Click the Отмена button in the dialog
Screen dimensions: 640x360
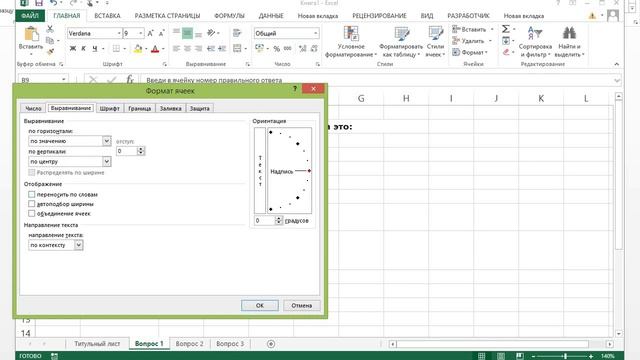pyautogui.click(x=302, y=305)
